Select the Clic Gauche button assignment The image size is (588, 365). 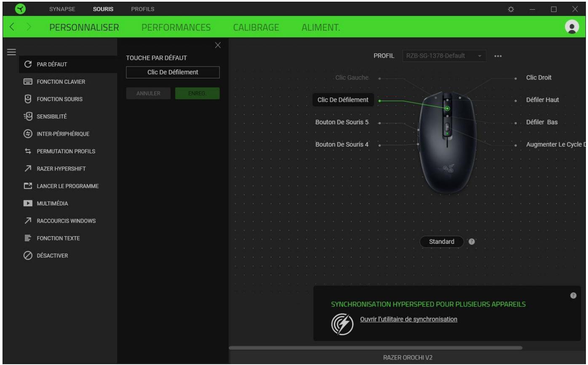[x=352, y=78]
